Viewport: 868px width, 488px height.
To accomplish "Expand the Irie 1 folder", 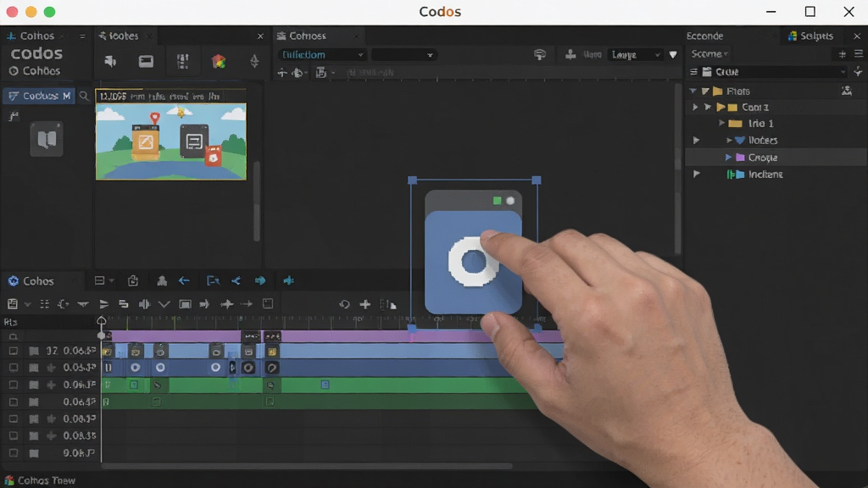I will [x=721, y=124].
